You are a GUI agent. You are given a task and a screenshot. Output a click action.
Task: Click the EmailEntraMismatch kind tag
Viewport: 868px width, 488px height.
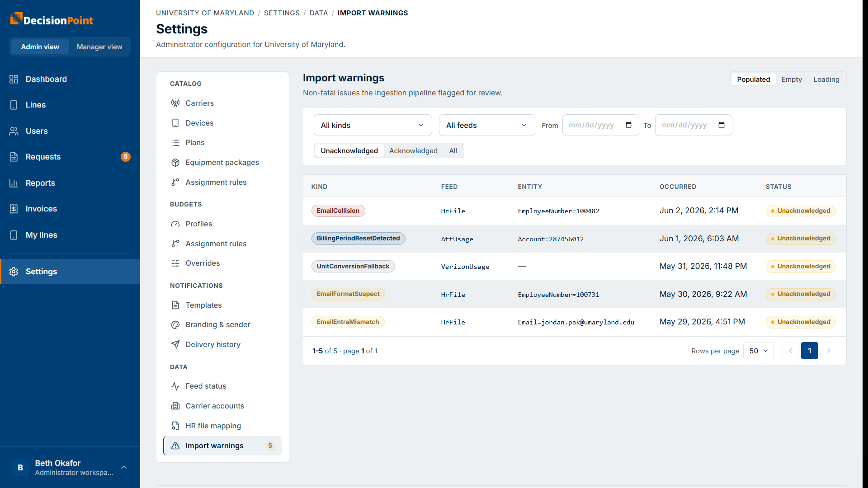click(348, 322)
